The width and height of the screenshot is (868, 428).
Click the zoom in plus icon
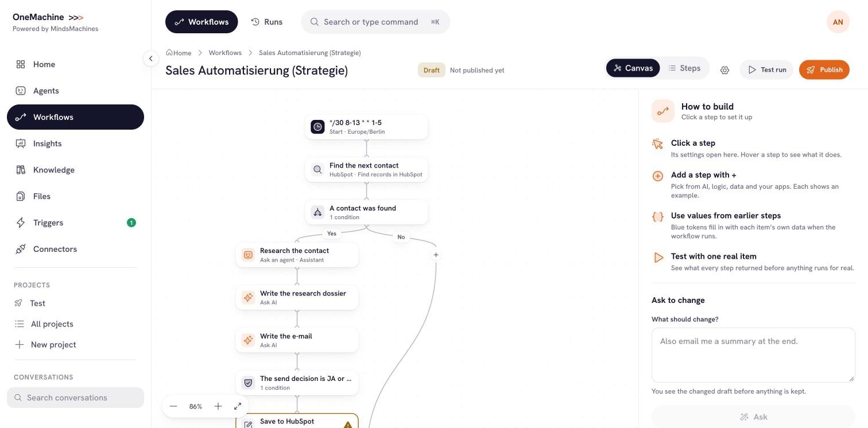point(218,406)
